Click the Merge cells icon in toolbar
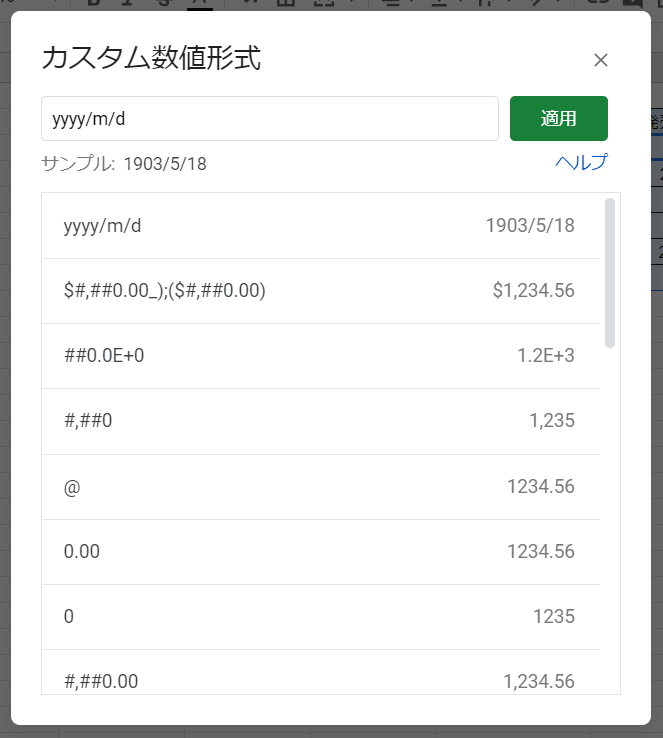This screenshot has width=663, height=738. tap(324, 3)
